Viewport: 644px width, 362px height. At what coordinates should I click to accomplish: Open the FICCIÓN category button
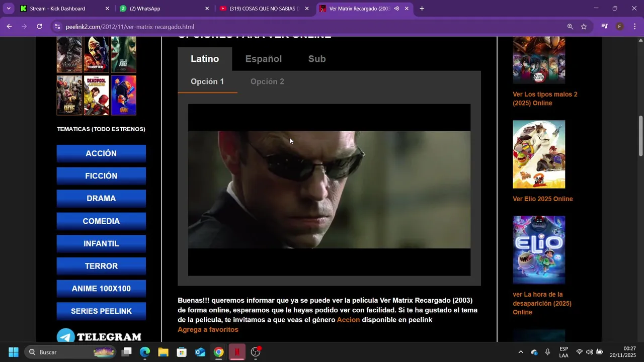point(101,176)
